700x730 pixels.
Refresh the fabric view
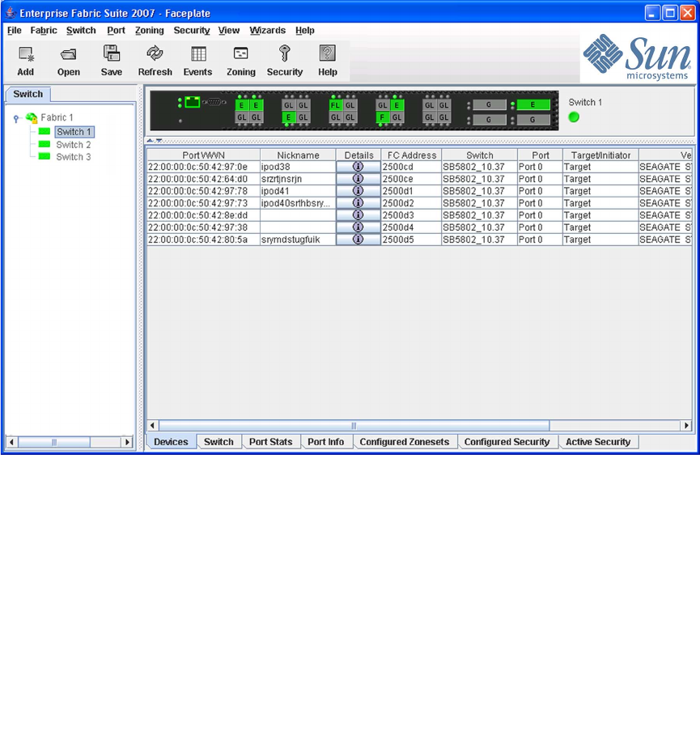155,53
